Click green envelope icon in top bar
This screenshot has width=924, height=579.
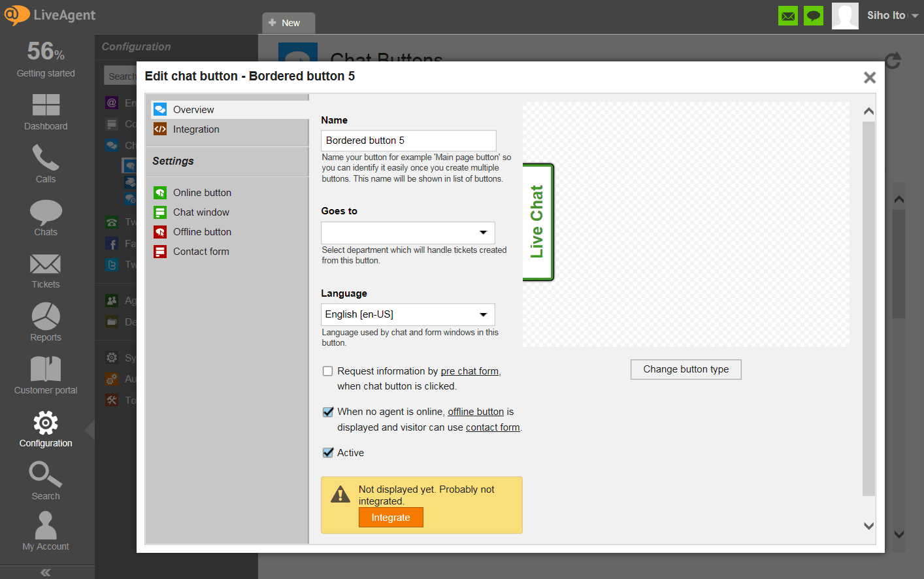coord(788,16)
